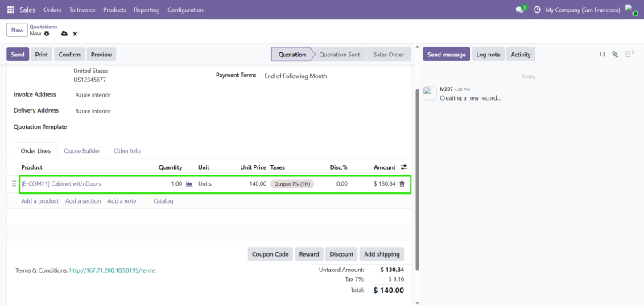Edit discount 0.00 cell

[341, 184]
